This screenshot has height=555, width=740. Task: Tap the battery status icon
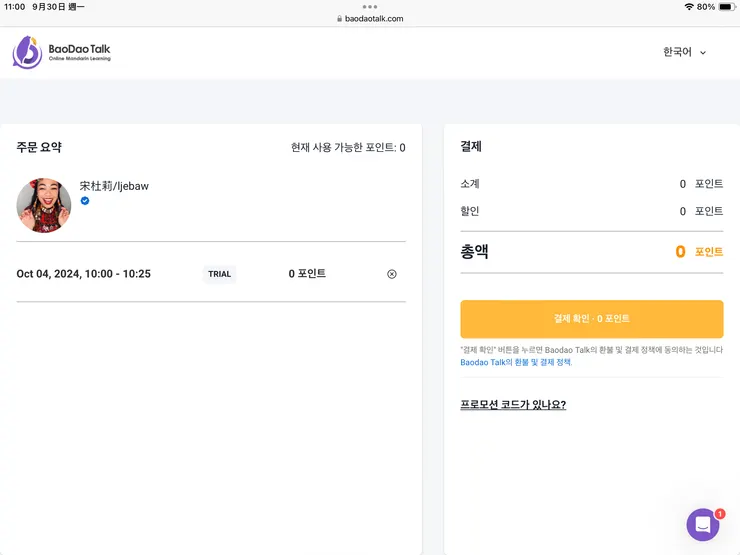[x=725, y=7]
